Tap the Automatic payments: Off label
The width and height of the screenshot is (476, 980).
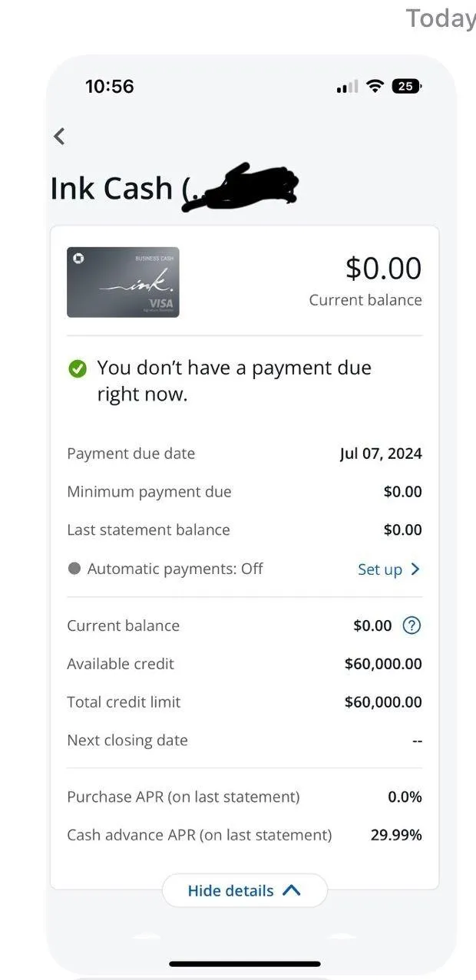[x=175, y=569]
